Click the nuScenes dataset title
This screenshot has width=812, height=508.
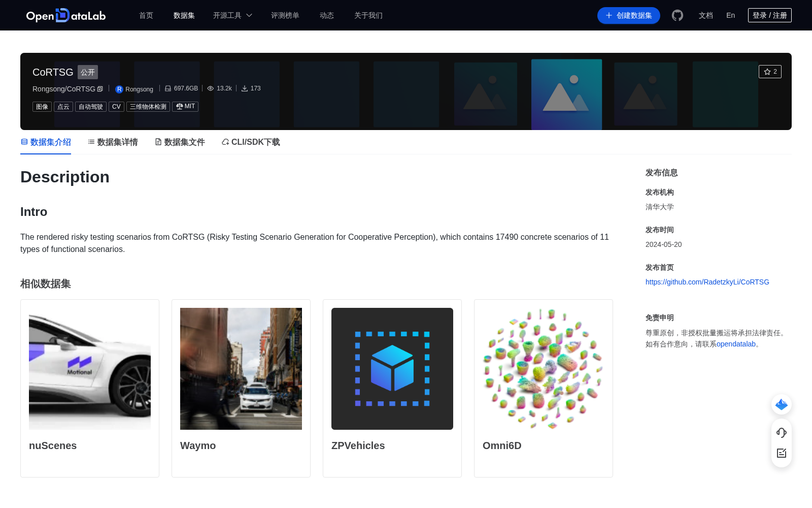tap(53, 446)
